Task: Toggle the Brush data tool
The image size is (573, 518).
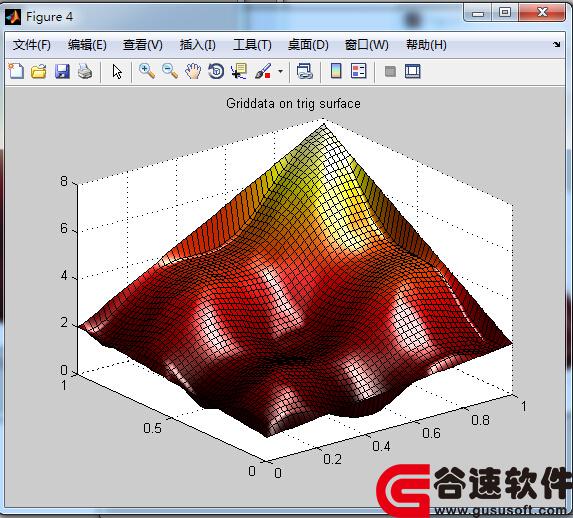Action: click(x=263, y=71)
